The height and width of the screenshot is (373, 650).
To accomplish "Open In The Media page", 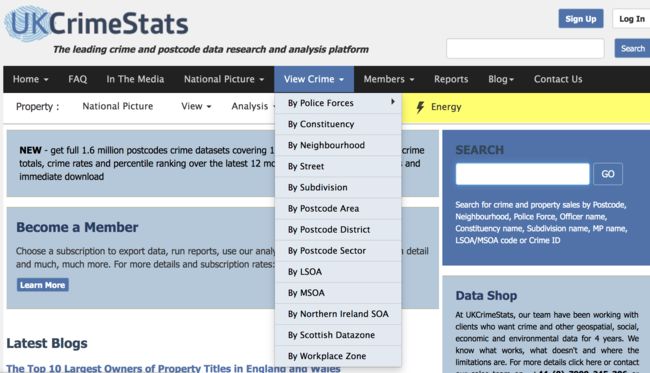I will tap(135, 79).
